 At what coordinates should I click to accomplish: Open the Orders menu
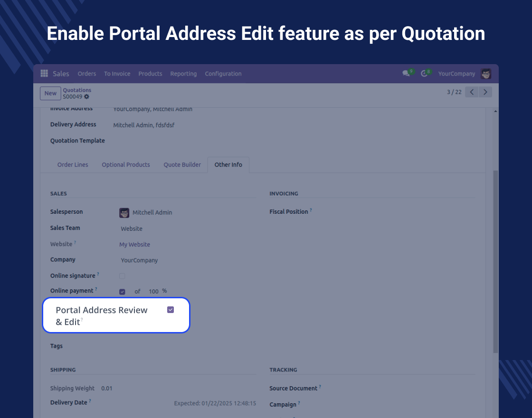87,74
